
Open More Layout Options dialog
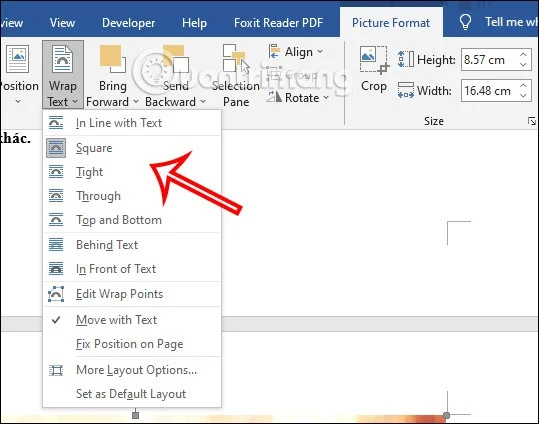(x=132, y=370)
